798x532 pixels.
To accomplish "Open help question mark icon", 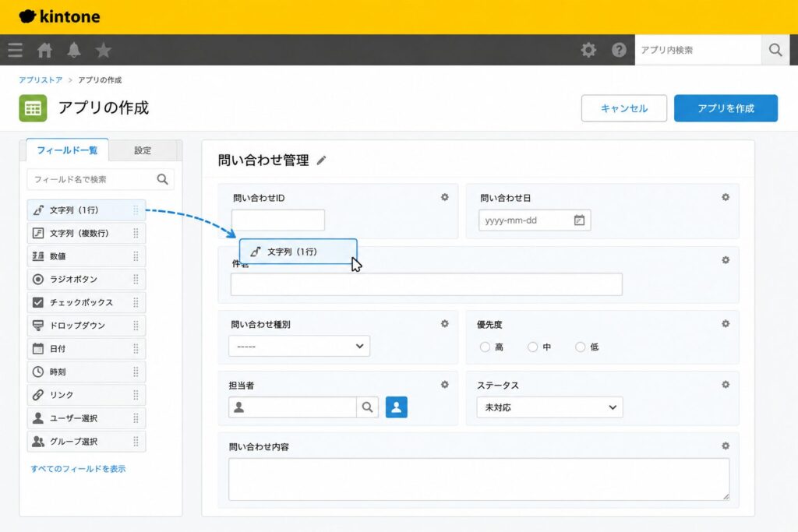I will (619, 50).
